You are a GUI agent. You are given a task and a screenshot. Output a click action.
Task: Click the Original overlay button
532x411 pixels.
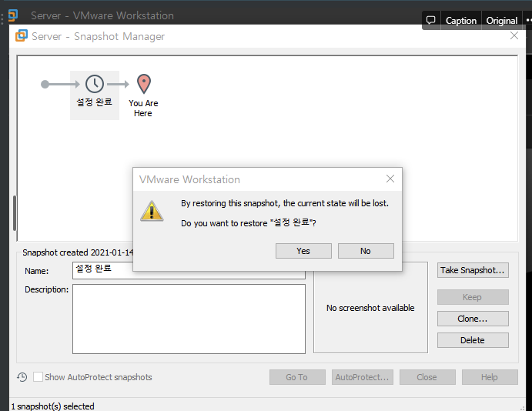click(501, 21)
